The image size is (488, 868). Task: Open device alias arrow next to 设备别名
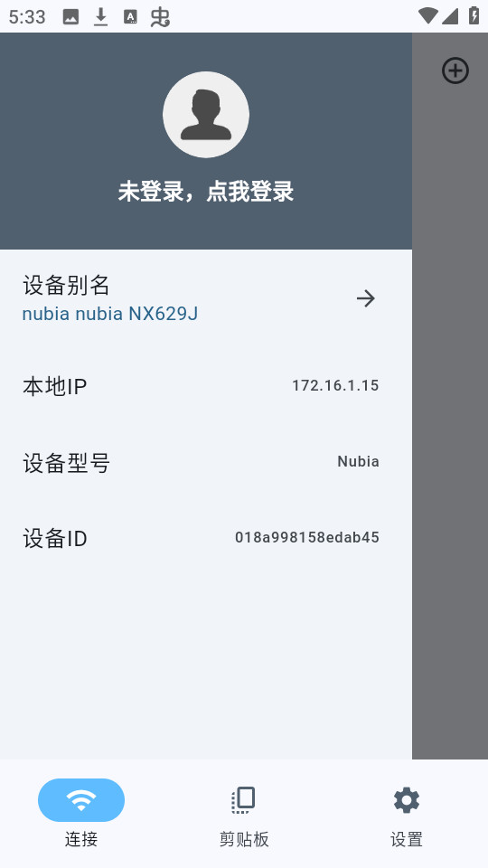coord(366,298)
